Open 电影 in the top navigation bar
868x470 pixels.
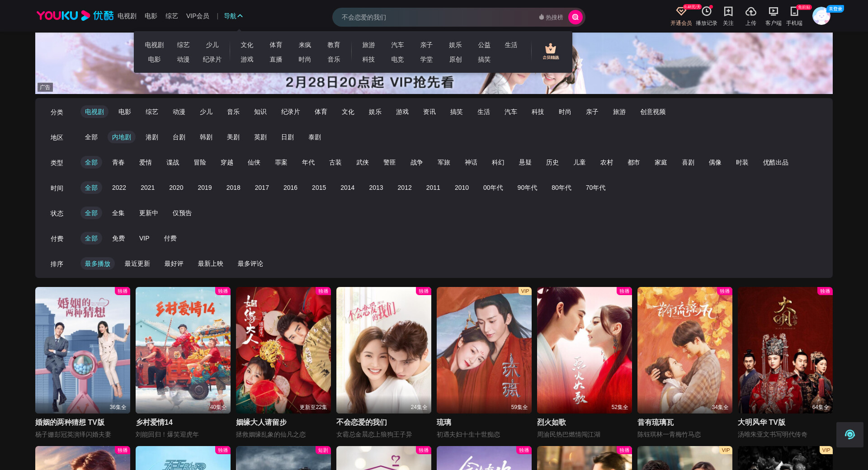tap(151, 16)
